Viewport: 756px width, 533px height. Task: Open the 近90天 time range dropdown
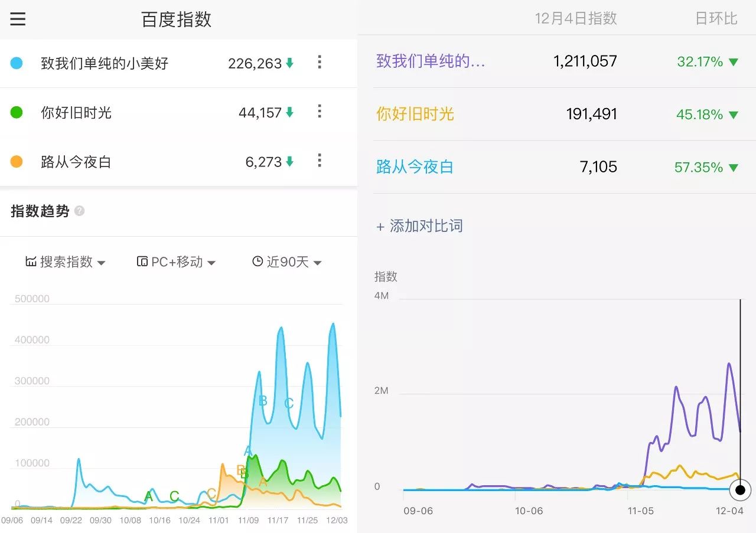(286, 261)
